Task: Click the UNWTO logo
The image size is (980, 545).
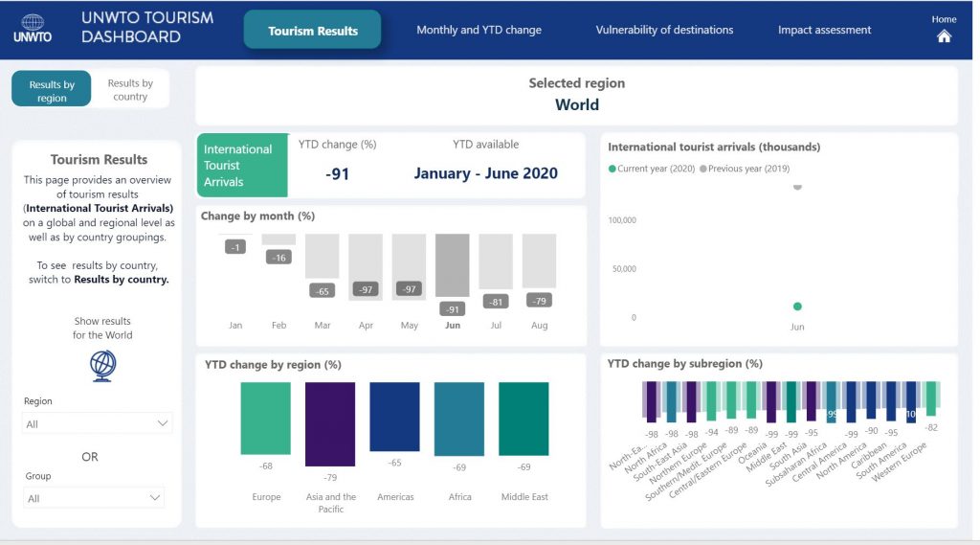Action: point(33,29)
